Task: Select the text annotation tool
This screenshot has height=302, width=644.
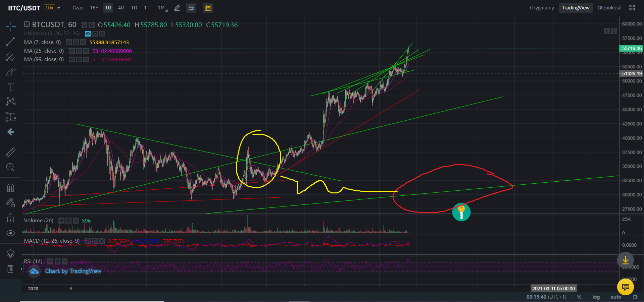Action: point(10,87)
